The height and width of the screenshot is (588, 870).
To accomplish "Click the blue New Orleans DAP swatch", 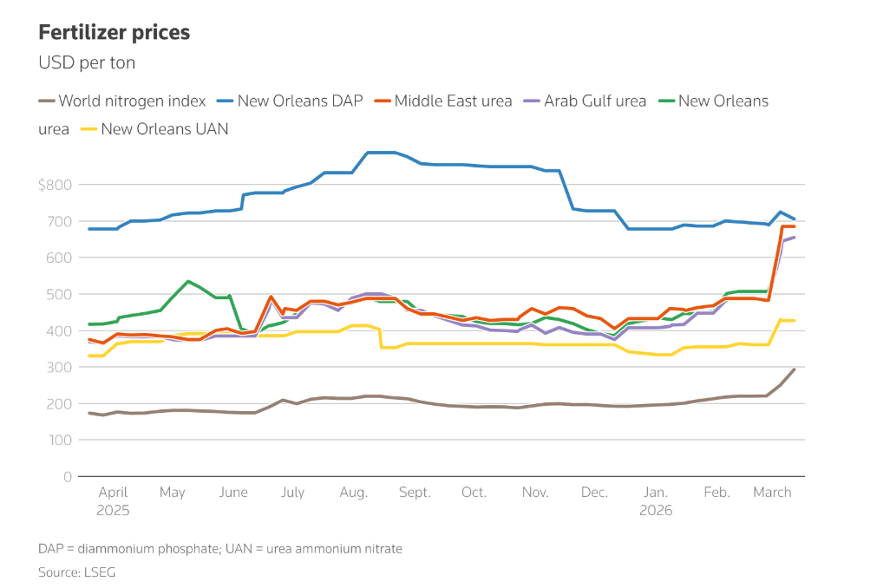I will tap(225, 101).
